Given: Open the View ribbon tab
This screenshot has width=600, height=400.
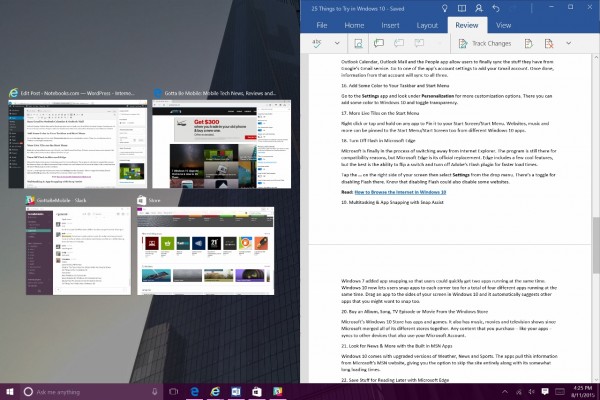Looking at the screenshot, I should pos(503,25).
